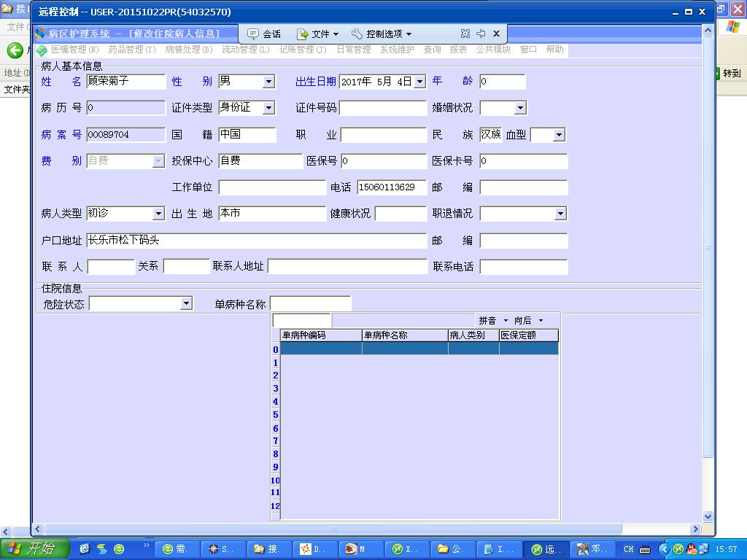
Task: Click the 医保卡号 input field
Action: pos(524,161)
